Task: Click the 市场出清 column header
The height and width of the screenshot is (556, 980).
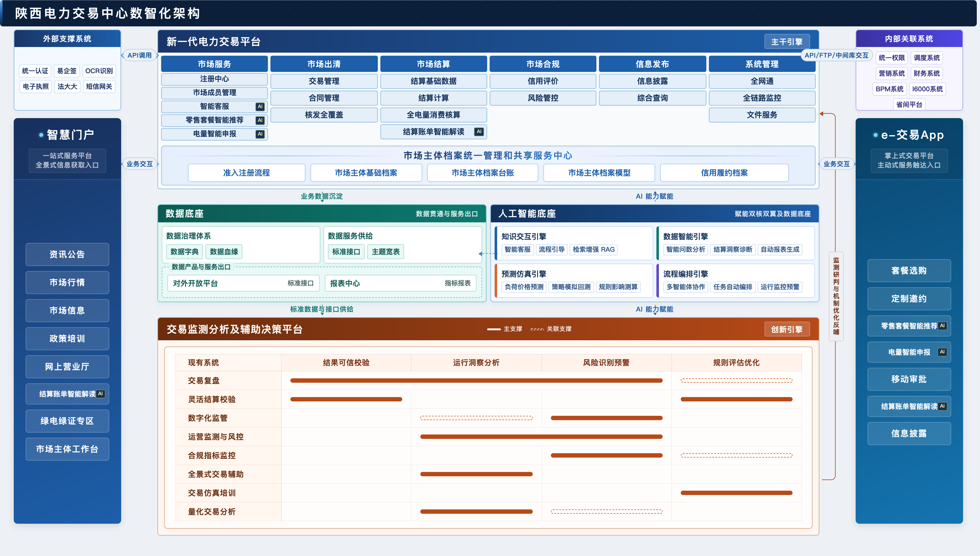Action: coord(324,64)
